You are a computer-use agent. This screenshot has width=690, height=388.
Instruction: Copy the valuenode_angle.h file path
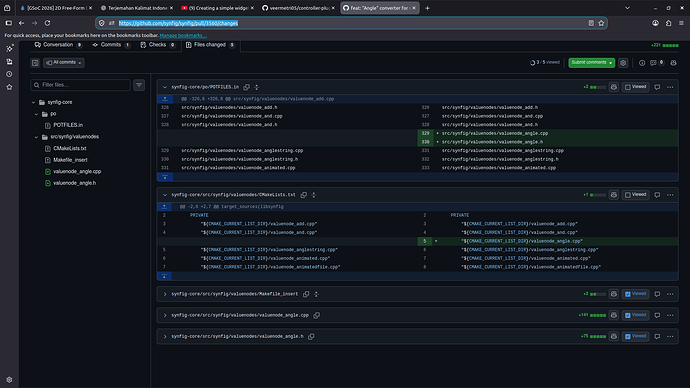coord(311,337)
